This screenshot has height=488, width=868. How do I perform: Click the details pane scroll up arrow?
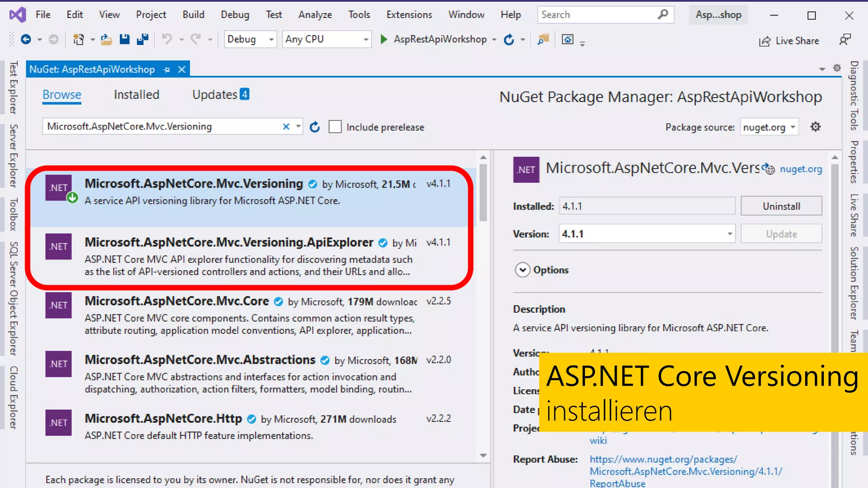[x=835, y=157]
